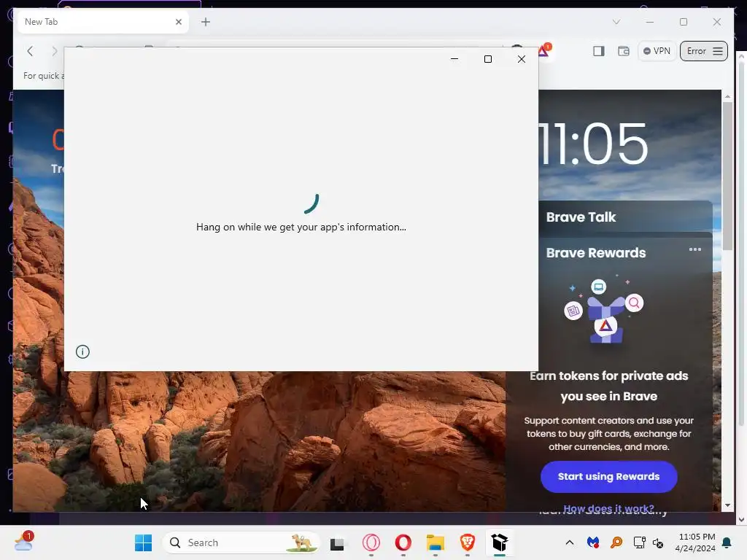Open the network display tray icon
This screenshot has width=747, height=560.
click(x=639, y=542)
